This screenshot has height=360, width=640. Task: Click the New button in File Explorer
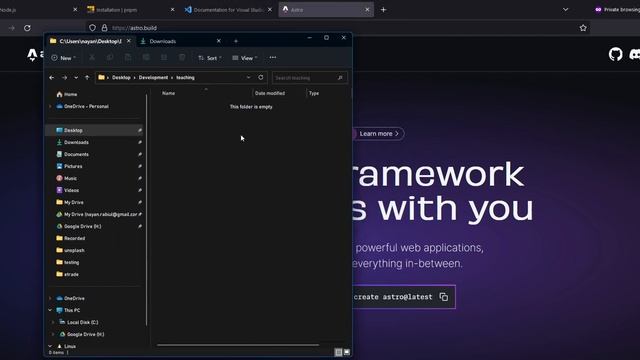coord(64,58)
